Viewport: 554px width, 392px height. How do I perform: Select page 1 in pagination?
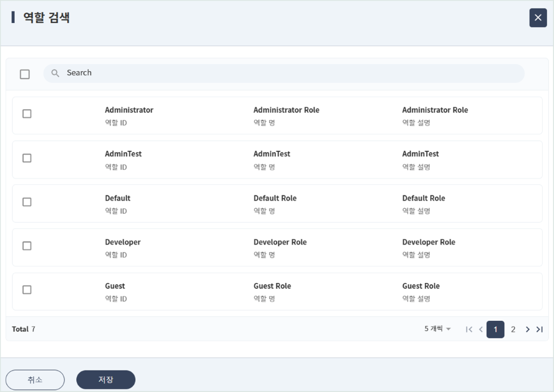click(x=495, y=329)
